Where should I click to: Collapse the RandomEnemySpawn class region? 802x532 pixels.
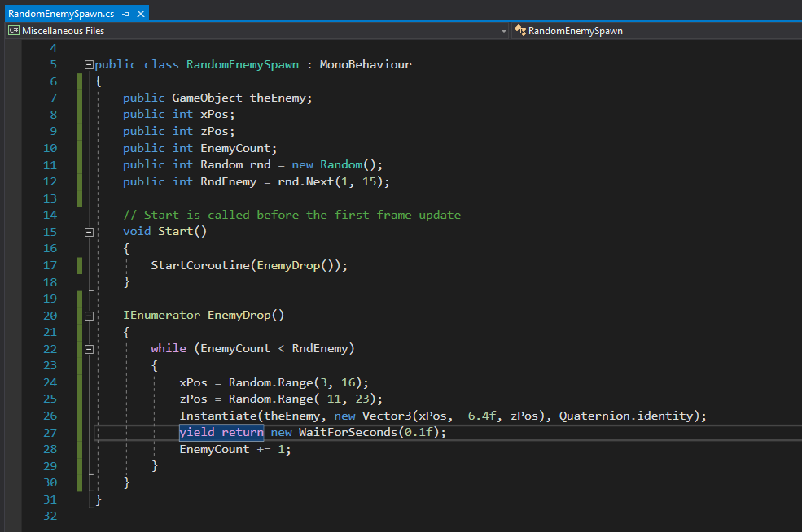(x=89, y=65)
